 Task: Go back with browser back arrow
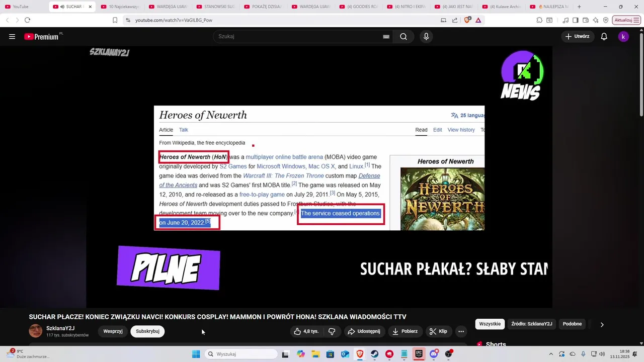7,20
